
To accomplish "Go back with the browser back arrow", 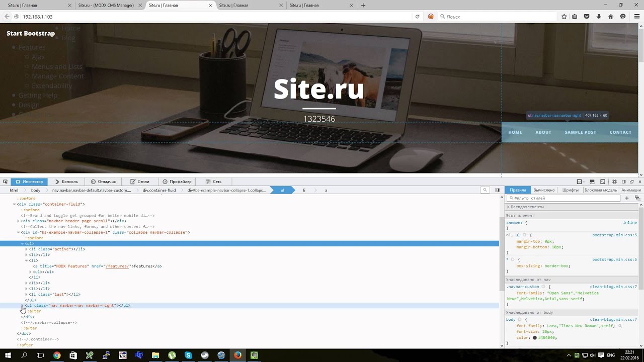I will pyautogui.click(x=7, y=17).
